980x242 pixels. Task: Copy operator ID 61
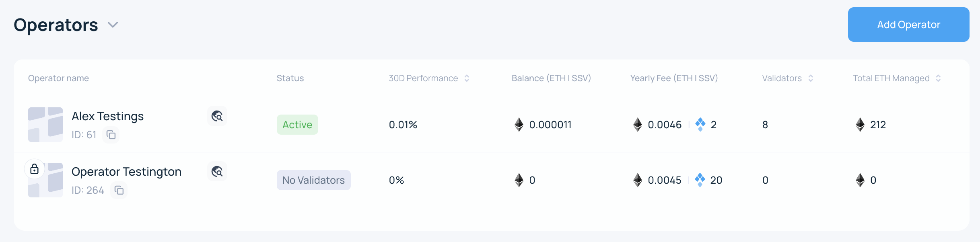coord(111,135)
